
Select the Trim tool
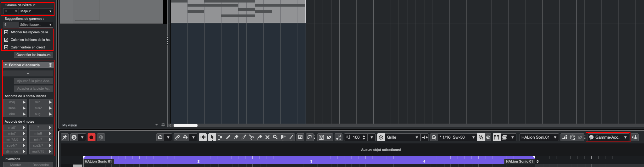coord(244,137)
